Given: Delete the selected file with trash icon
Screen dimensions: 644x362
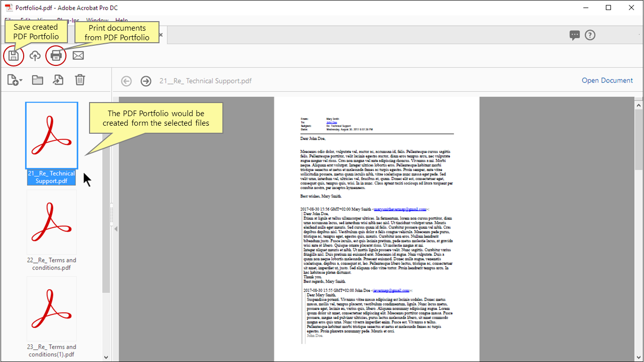Looking at the screenshot, I should click(x=79, y=79).
